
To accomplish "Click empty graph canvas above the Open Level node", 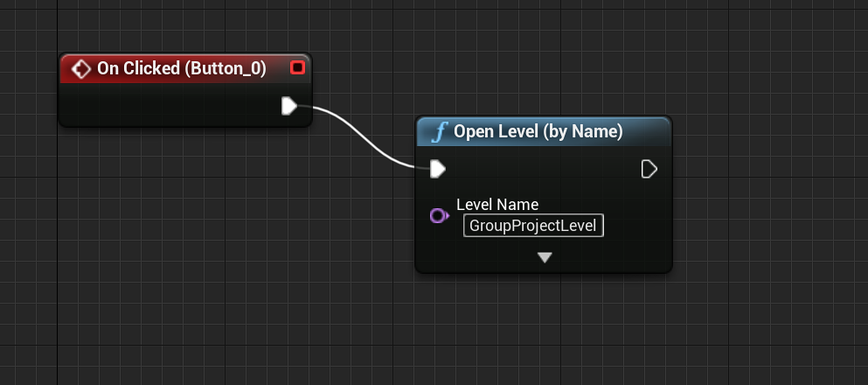I will 542,61.
